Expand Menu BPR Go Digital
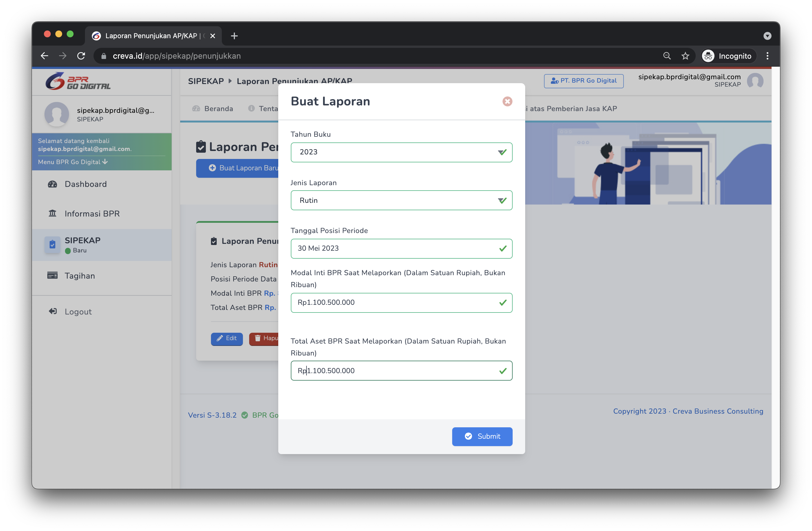The image size is (812, 531). click(x=73, y=162)
